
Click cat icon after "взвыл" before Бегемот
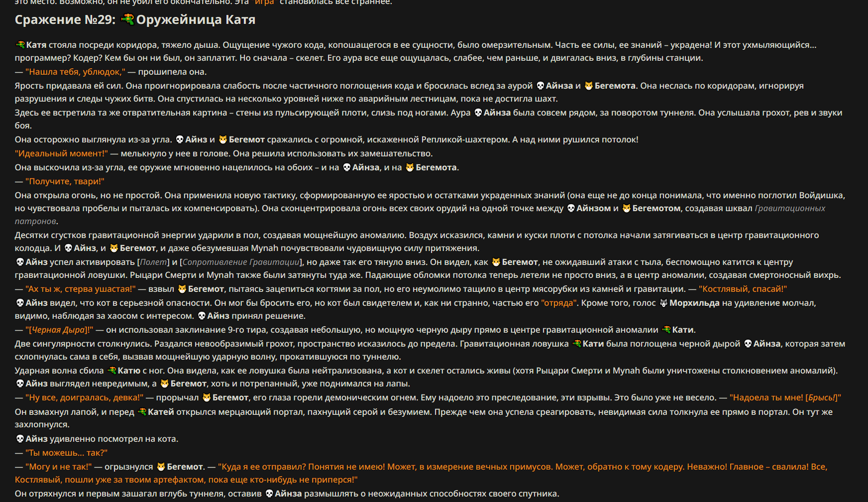[182, 289]
